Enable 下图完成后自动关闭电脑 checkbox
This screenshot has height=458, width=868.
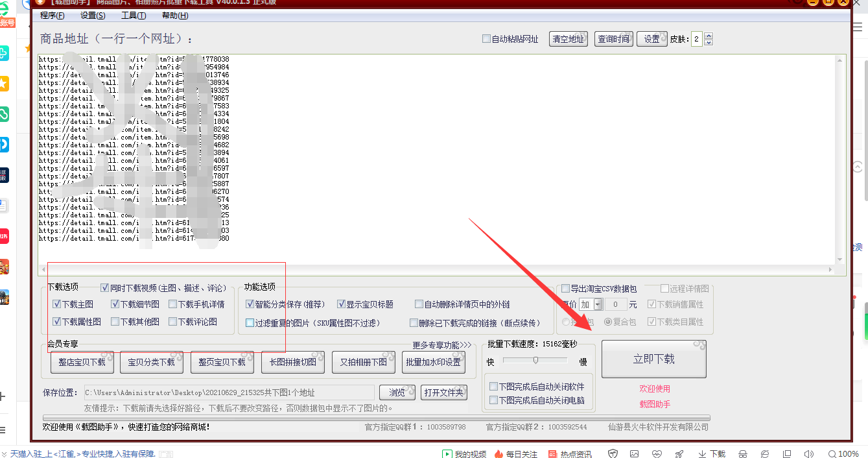point(494,400)
